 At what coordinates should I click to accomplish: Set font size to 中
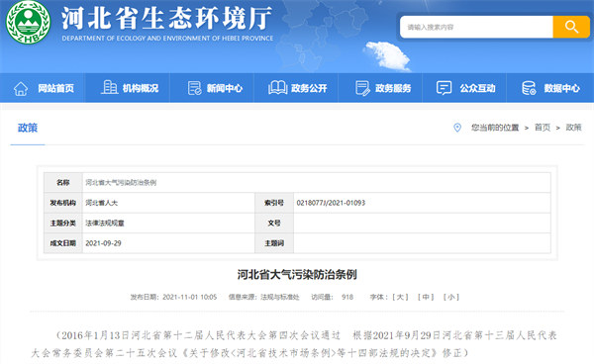coord(426,297)
